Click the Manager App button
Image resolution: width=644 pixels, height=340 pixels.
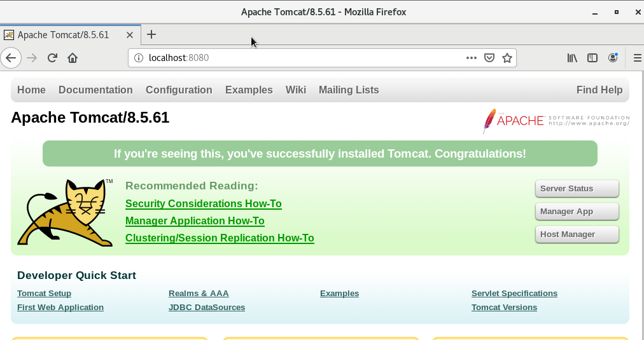tap(577, 212)
